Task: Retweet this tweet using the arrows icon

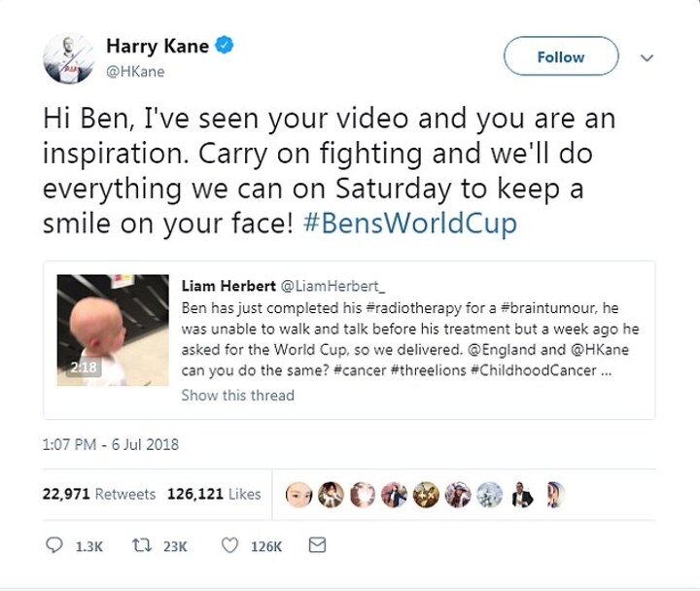Action: tap(142, 546)
